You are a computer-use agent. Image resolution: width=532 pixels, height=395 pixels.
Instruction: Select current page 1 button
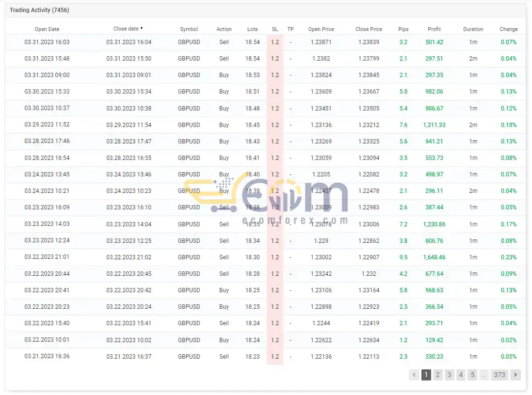(426, 375)
